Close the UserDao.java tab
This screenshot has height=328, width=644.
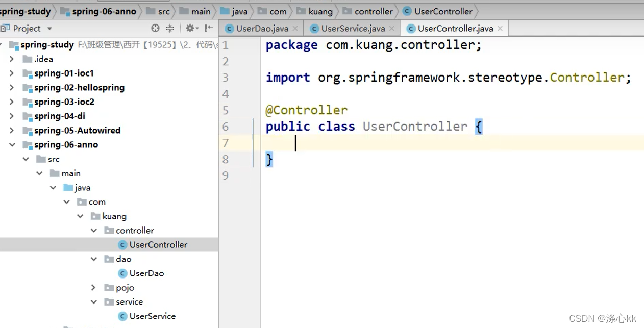click(x=296, y=29)
